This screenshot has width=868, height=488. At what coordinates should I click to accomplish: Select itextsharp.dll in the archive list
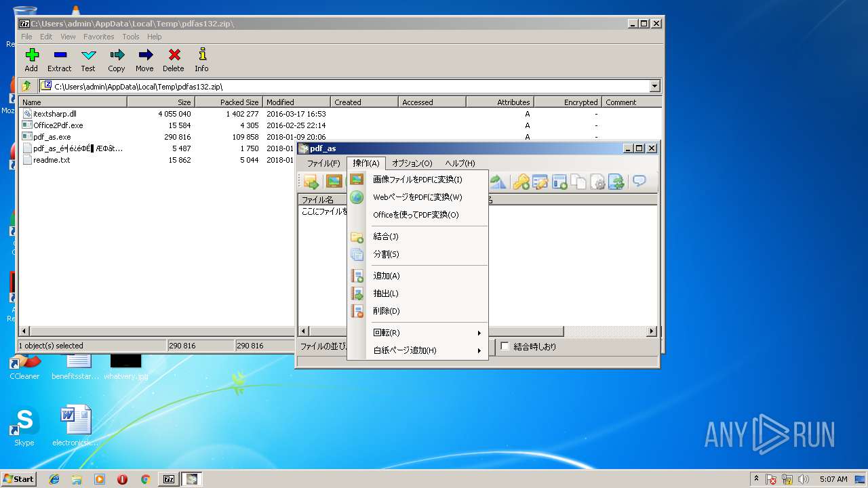click(54, 114)
